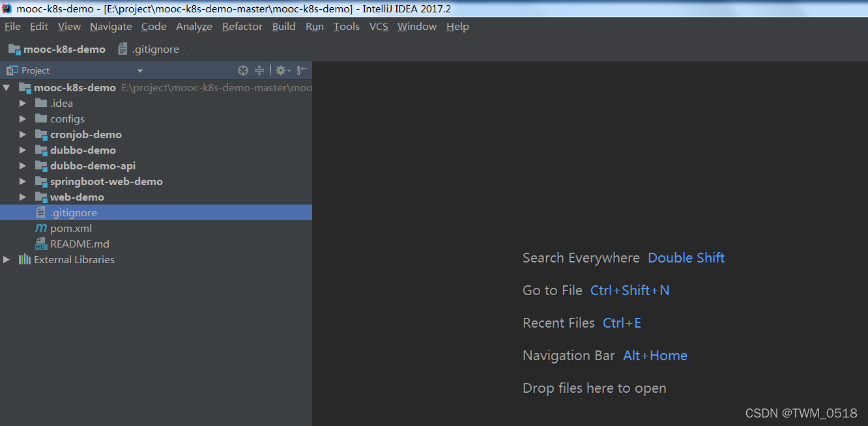Select the springboot-web-demo row
This screenshot has width=868, height=426.
(156, 181)
